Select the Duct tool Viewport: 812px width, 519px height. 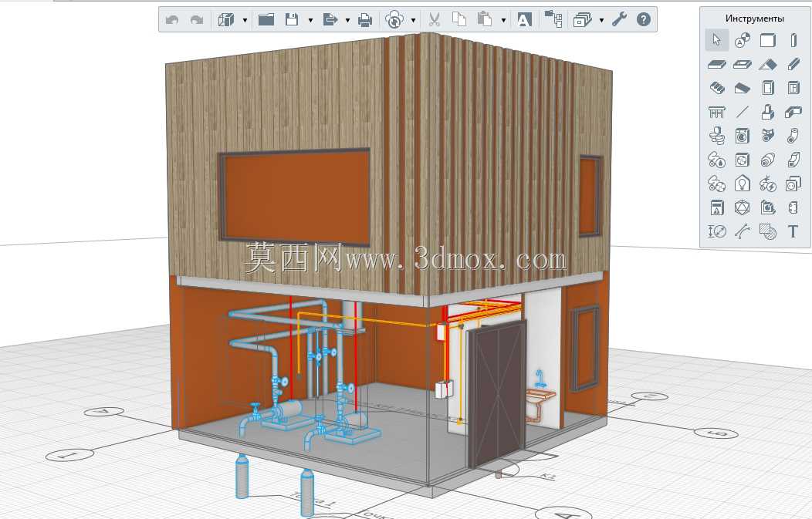793,160
